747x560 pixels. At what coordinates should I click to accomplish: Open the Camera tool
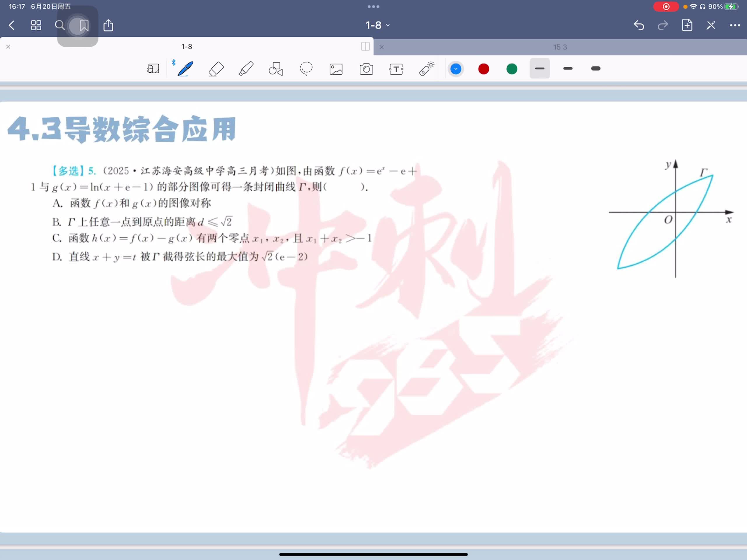coord(366,69)
